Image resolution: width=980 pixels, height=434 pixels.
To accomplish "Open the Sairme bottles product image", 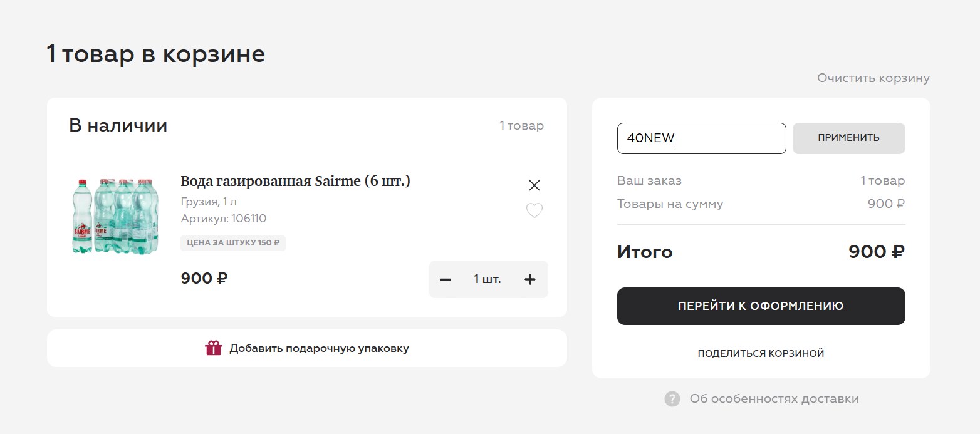I will [x=115, y=216].
